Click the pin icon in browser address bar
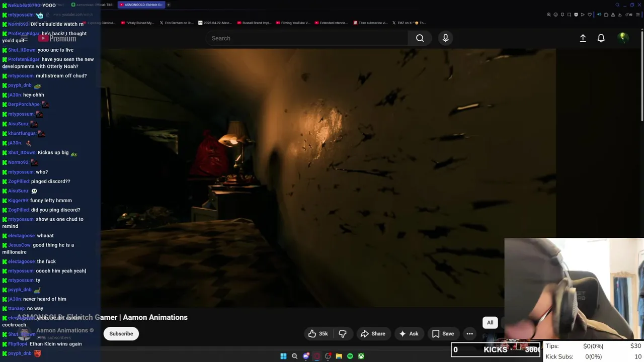The image size is (644, 362). tap(562, 15)
